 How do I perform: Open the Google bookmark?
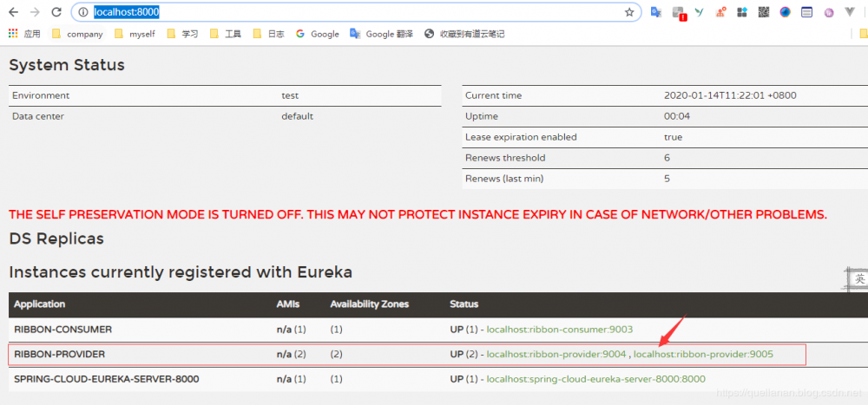coord(317,34)
